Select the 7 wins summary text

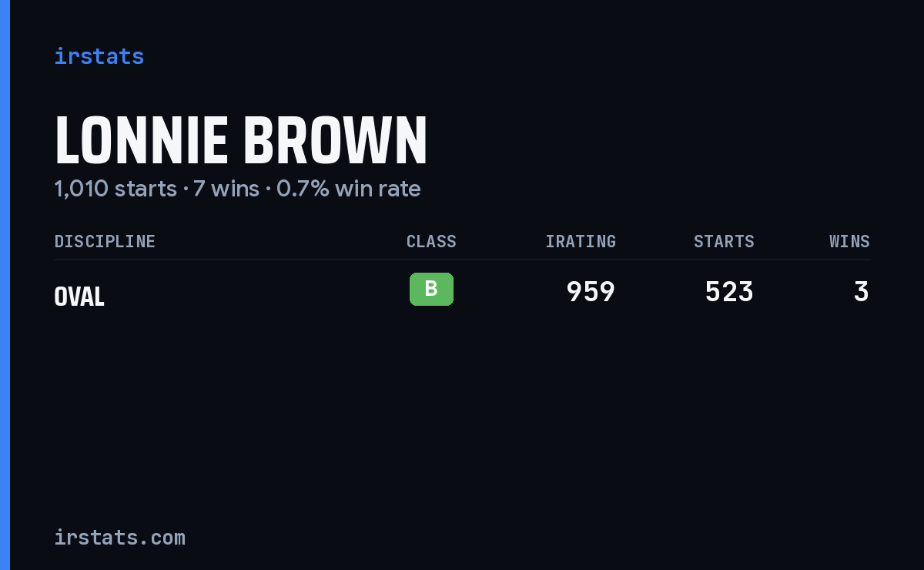tap(226, 189)
